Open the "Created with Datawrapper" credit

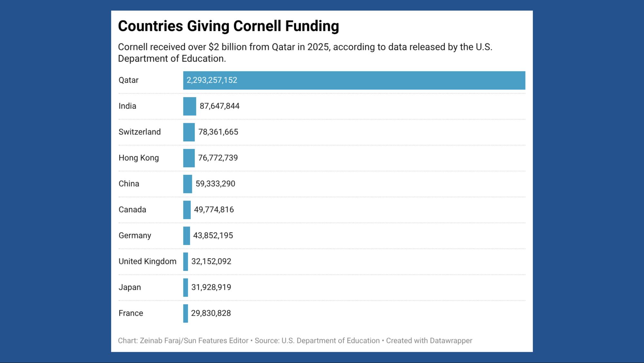coord(429,341)
